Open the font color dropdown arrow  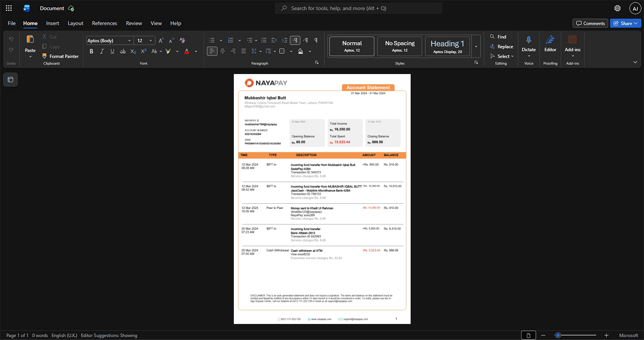coord(196,51)
